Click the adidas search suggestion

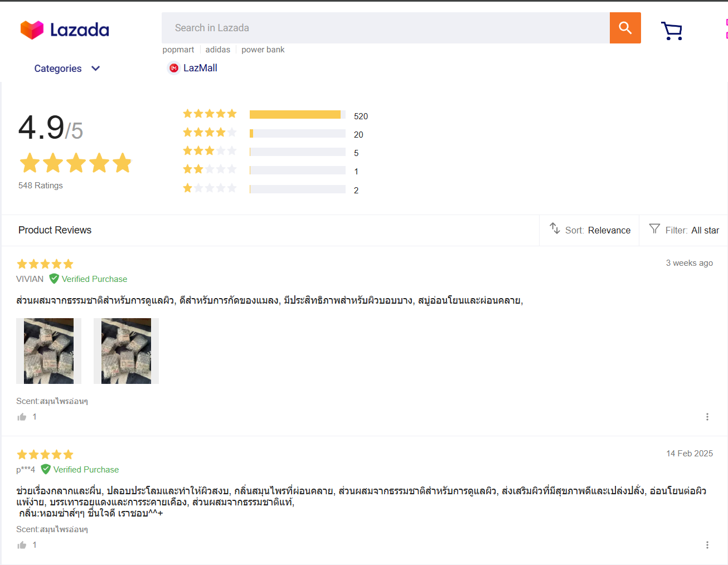tap(217, 50)
